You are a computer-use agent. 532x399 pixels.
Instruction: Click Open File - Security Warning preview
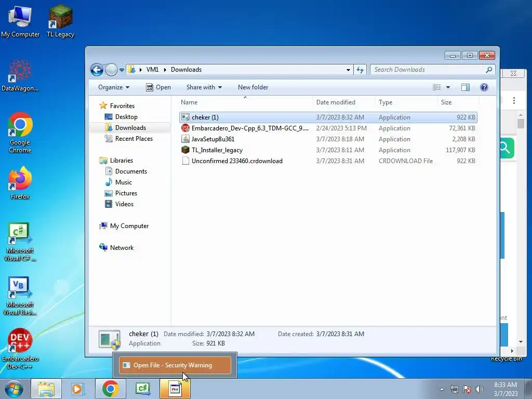click(175, 365)
